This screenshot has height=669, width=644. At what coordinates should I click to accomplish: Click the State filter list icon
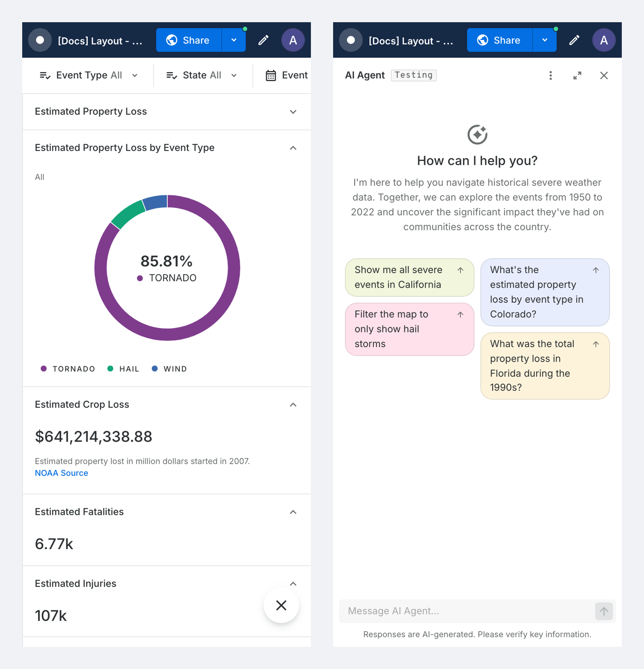[x=171, y=75]
